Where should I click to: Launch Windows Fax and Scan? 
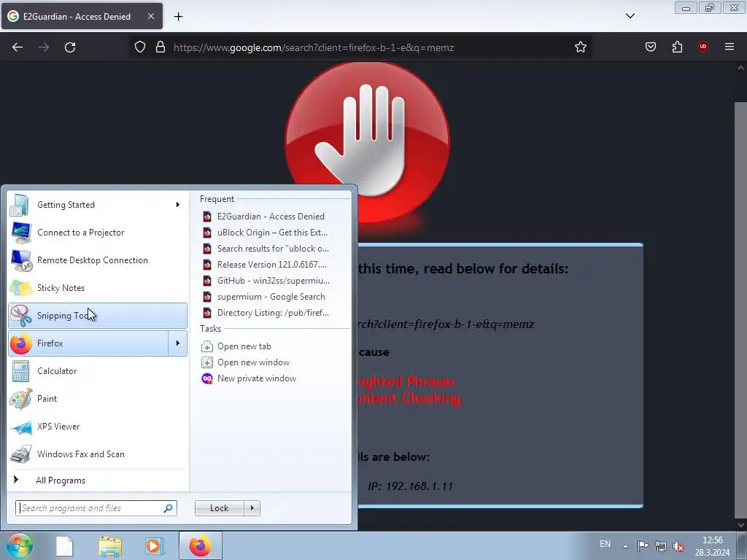pyautogui.click(x=98, y=454)
